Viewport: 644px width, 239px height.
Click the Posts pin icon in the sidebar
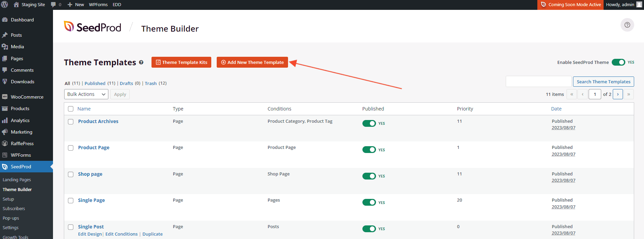pos(5,35)
